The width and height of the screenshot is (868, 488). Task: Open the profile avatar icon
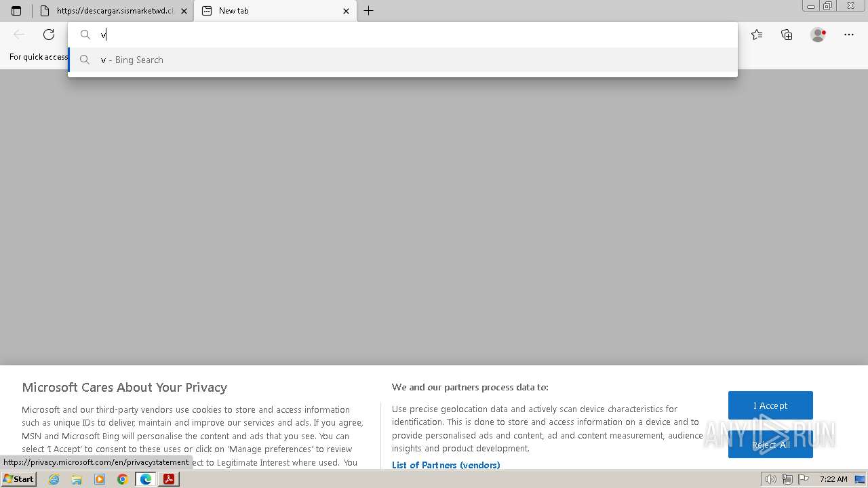[x=818, y=35]
